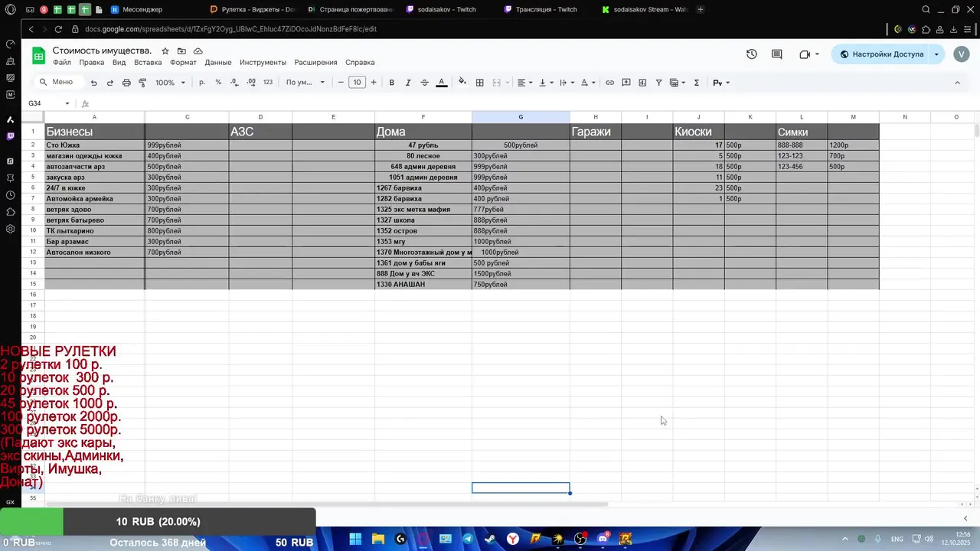Open the dropdown arrow beside Настройки Доступа
Viewport: 980px width, 551px height.
pos(936,54)
